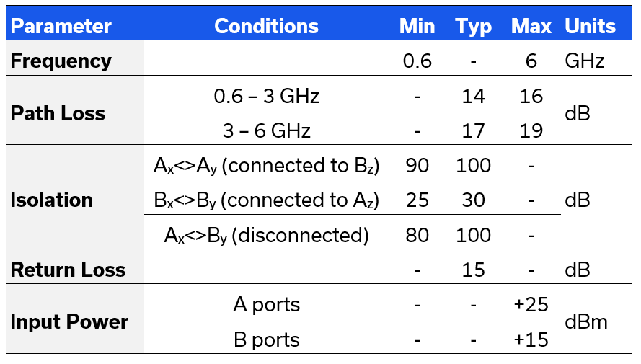Click the Max column header
The height and width of the screenshot is (364, 641).
click(531, 27)
